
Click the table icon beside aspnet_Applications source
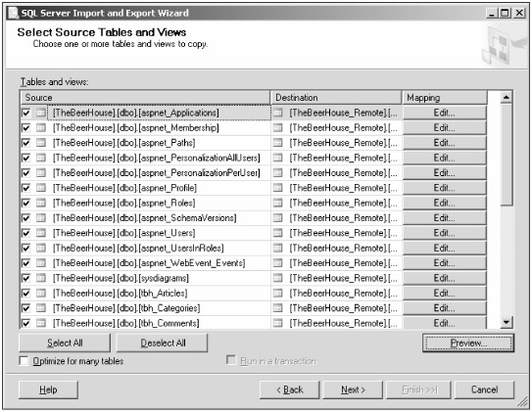[x=41, y=113]
